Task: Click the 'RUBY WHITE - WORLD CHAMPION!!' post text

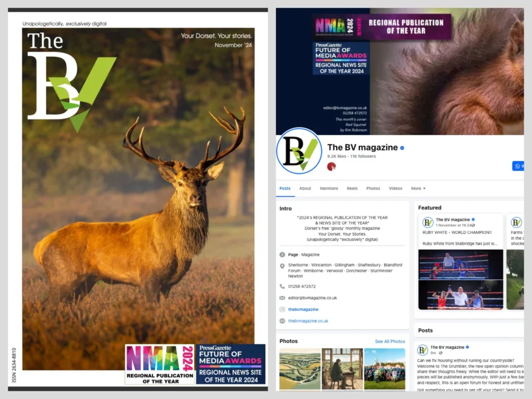Action: click(457, 232)
